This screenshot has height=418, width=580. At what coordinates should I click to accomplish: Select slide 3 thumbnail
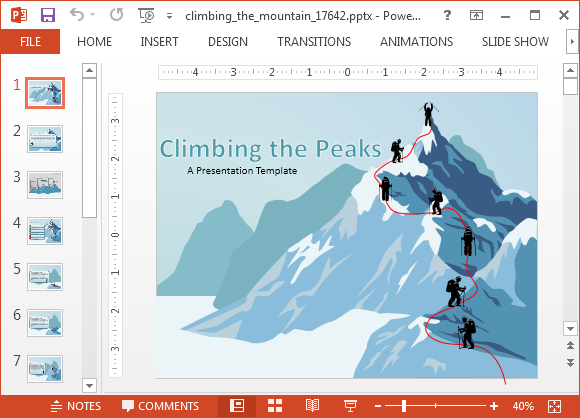(x=45, y=185)
